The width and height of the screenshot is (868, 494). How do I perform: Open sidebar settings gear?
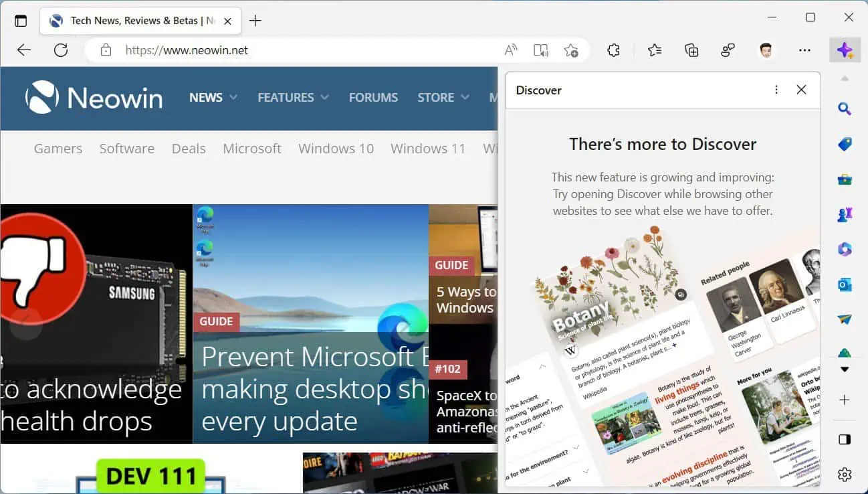(845, 475)
